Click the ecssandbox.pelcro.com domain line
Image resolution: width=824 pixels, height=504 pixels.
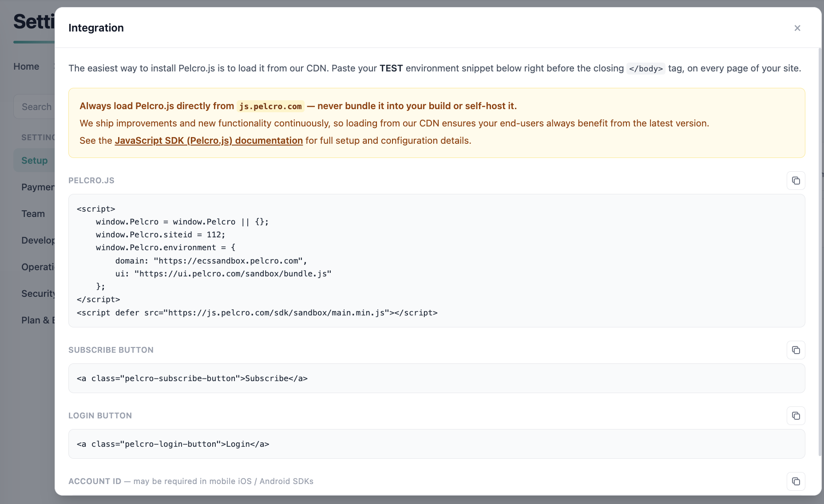click(211, 261)
